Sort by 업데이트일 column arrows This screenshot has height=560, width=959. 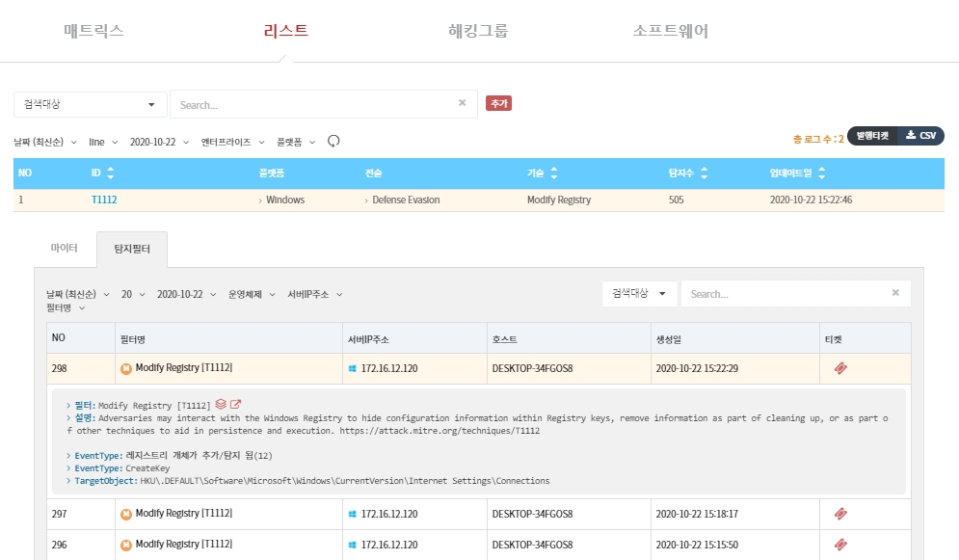(821, 173)
